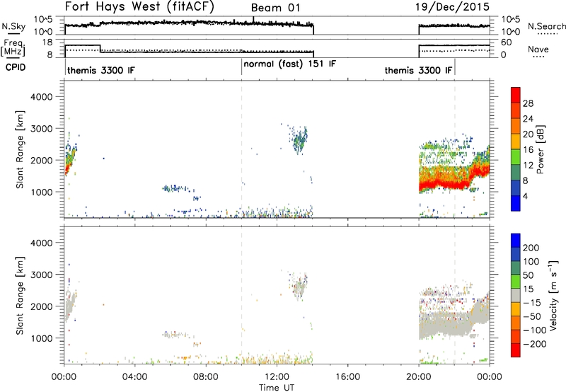Click the "16:00" time tick label
The image size is (566, 392).
click(347, 377)
